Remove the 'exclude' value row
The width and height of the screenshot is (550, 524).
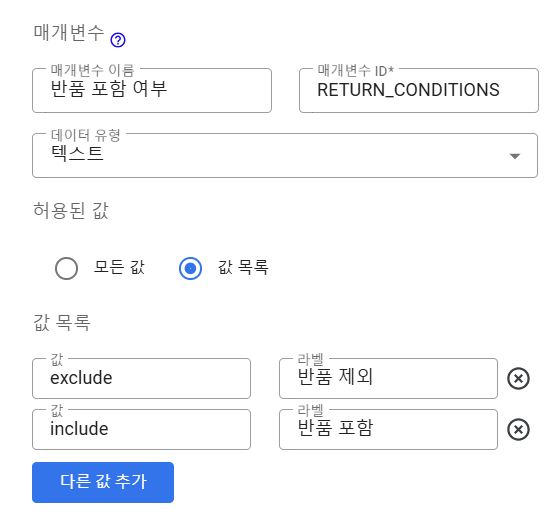[518, 378]
